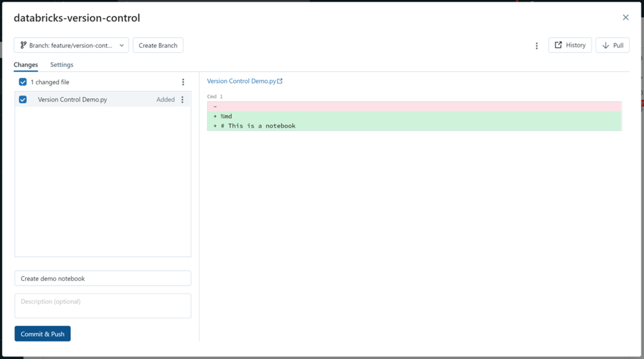The image size is (644, 359).
Task: Close the databricks-version-control dialog
Action: coord(625,17)
